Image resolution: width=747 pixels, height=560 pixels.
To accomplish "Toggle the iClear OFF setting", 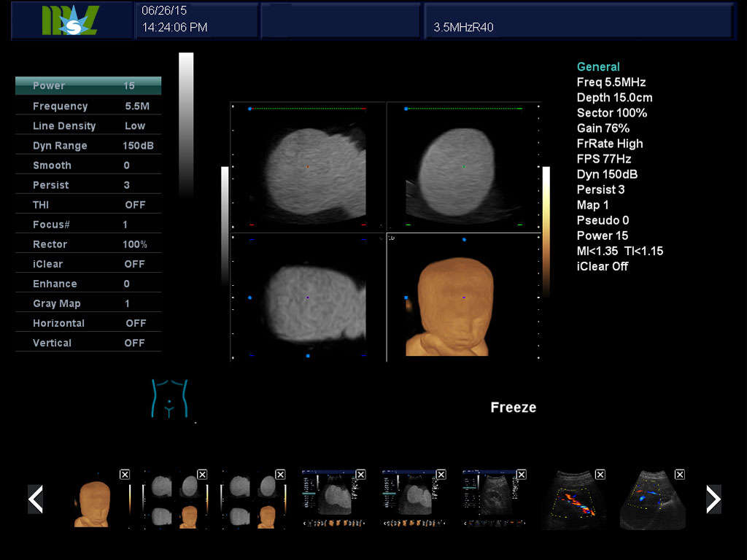I will click(x=135, y=264).
